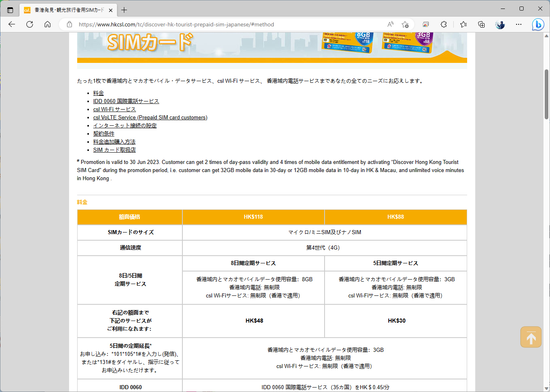This screenshot has width=550, height=392.
Task: Open the Extensions menu
Action: click(x=444, y=24)
